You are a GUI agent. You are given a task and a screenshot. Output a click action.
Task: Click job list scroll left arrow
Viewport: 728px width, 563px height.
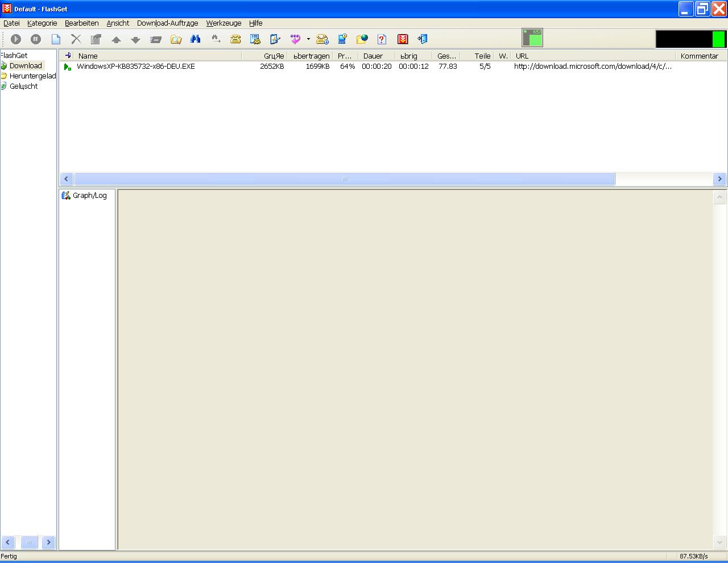67,179
